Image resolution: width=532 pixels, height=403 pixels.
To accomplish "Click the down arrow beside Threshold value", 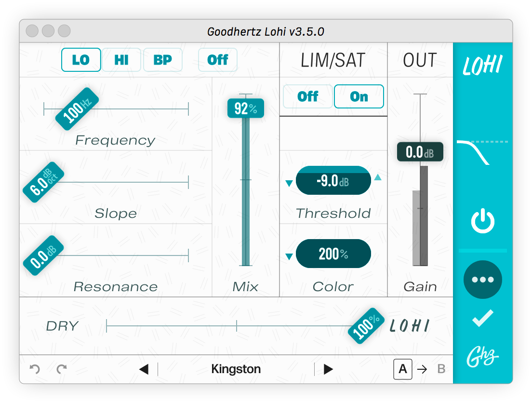I will pyautogui.click(x=289, y=183).
